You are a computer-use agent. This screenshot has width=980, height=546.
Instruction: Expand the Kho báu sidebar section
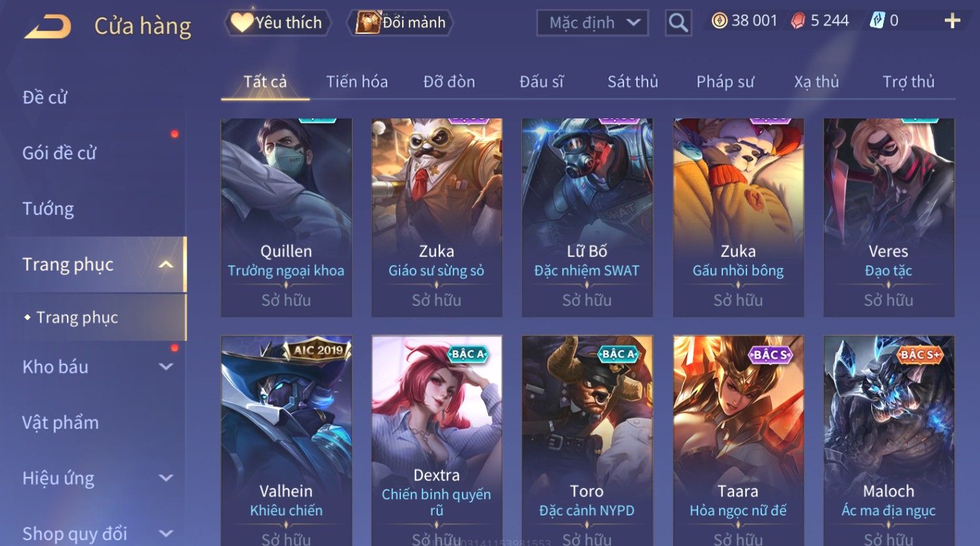(x=166, y=366)
